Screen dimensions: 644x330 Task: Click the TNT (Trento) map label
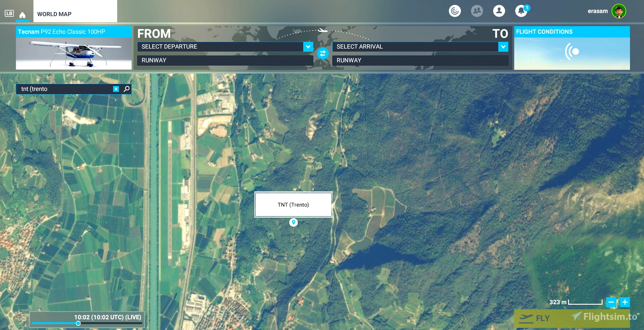pyautogui.click(x=293, y=204)
